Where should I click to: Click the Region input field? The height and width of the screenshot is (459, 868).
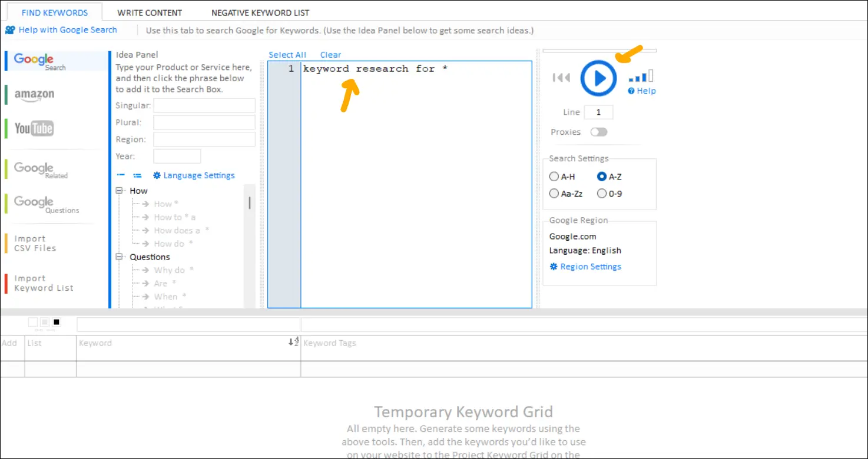tap(204, 139)
